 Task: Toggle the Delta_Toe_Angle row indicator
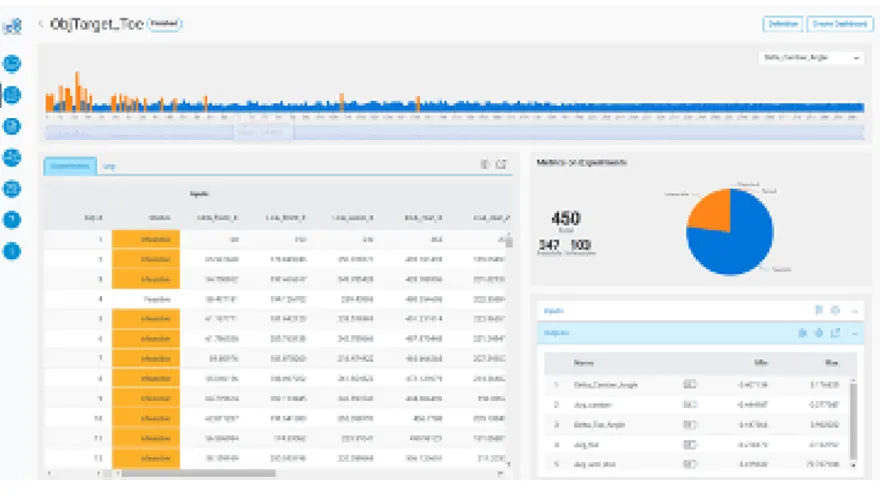tap(689, 425)
